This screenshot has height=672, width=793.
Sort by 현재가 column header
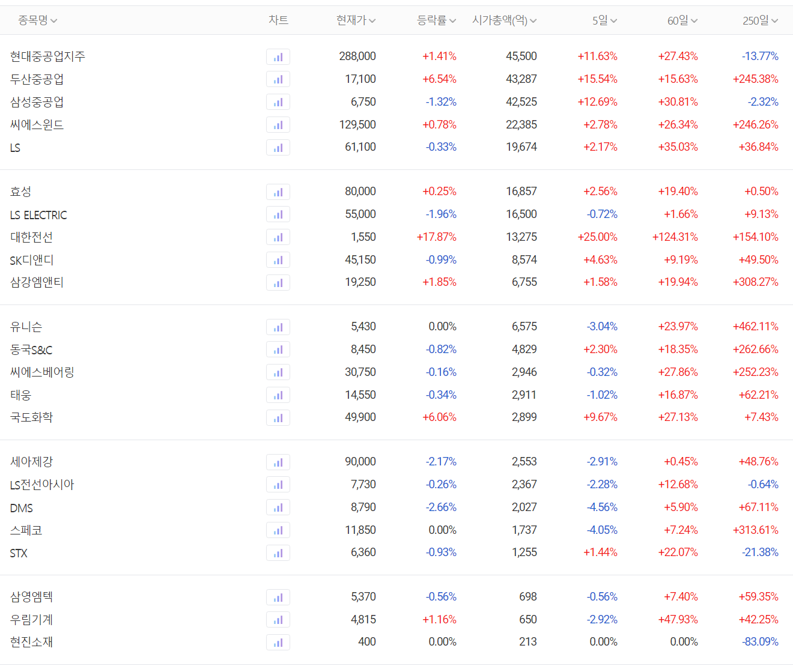point(356,20)
